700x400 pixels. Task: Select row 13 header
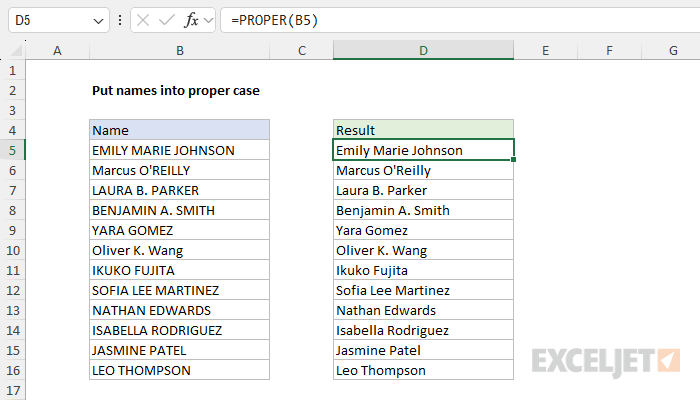(12, 310)
